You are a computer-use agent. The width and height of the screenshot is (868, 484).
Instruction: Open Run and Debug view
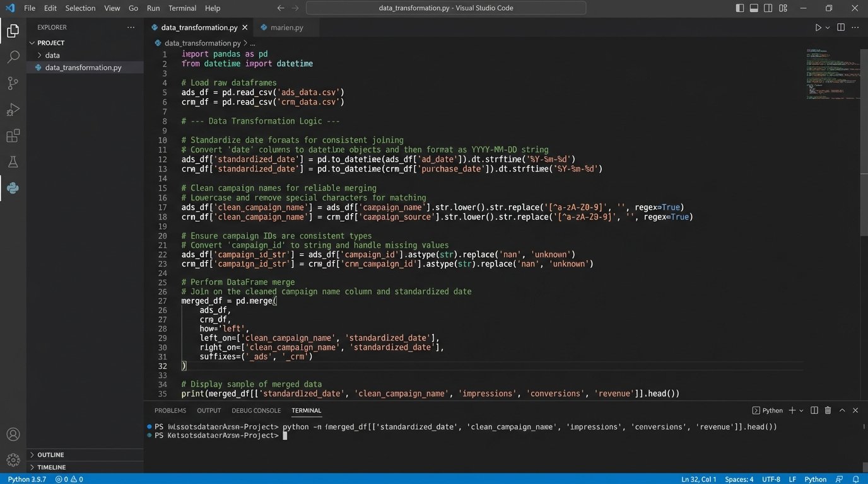pos(13,110)
